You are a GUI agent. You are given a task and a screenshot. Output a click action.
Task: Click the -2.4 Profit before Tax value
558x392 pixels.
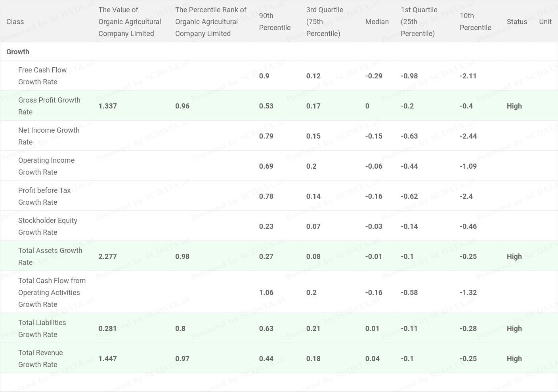coord(466,196)
